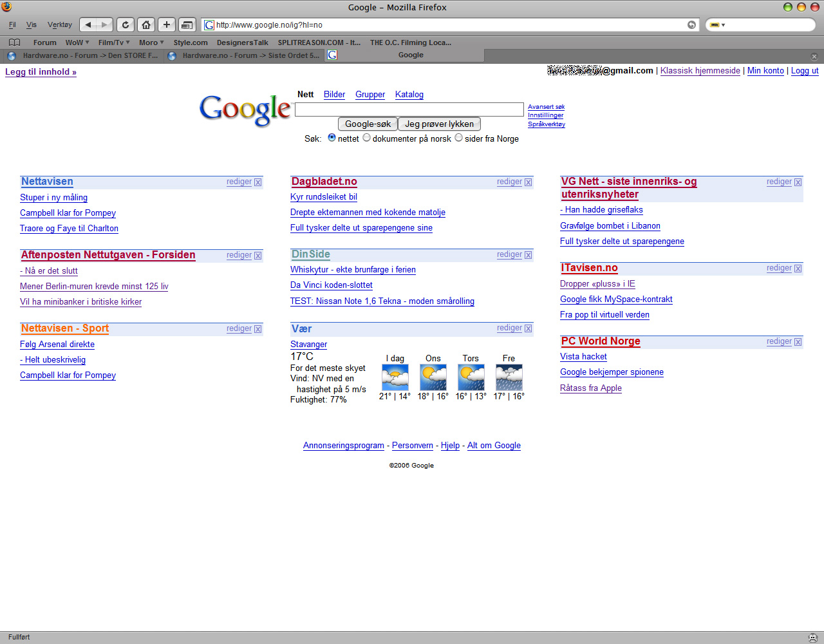Click the Google-søk button
The height and width of the screenshot is (644, 824).
368,124
